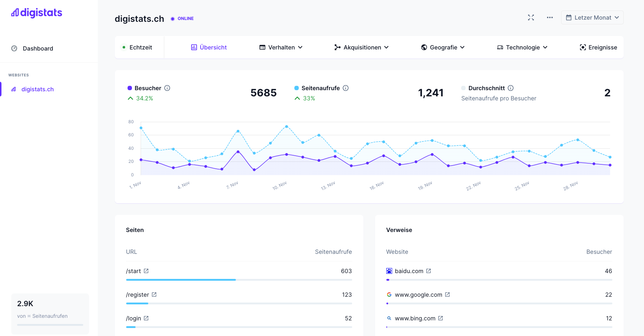The image size is (644, 336).
Task: Click the Baidu favicon
Action: (x=389, y=271)
